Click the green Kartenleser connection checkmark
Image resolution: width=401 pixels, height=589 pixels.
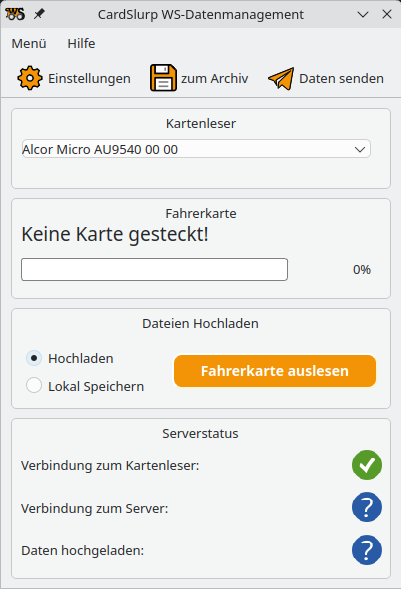(367, 465)
